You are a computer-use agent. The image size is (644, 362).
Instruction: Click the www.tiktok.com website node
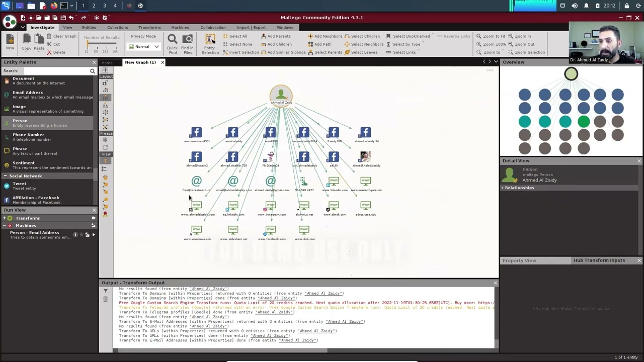334,208
